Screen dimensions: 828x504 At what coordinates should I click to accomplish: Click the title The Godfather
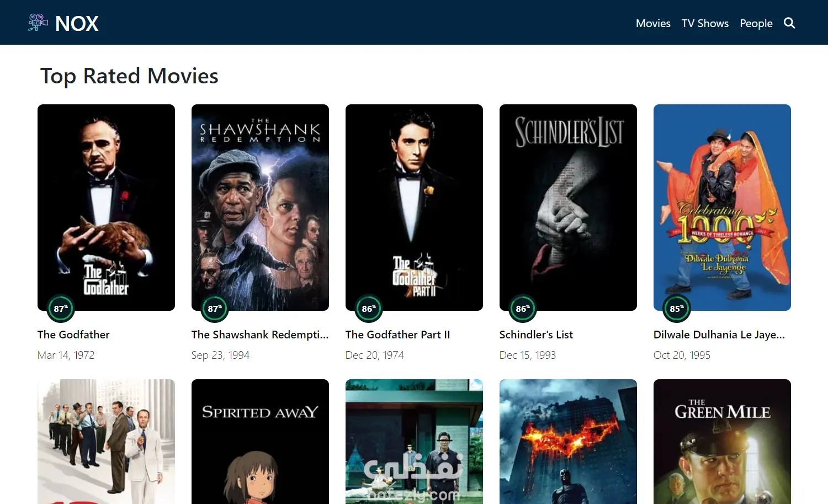[x=73, y=335]
